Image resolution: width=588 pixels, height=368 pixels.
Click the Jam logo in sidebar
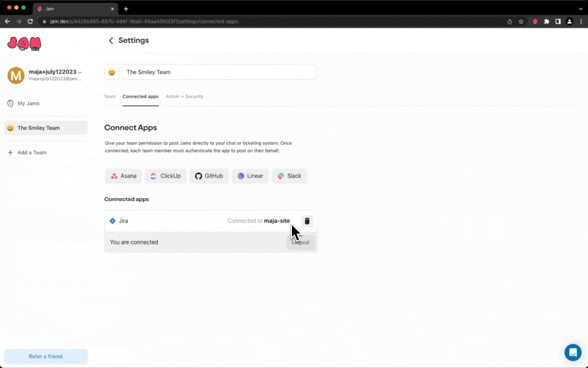pos(24,44)
